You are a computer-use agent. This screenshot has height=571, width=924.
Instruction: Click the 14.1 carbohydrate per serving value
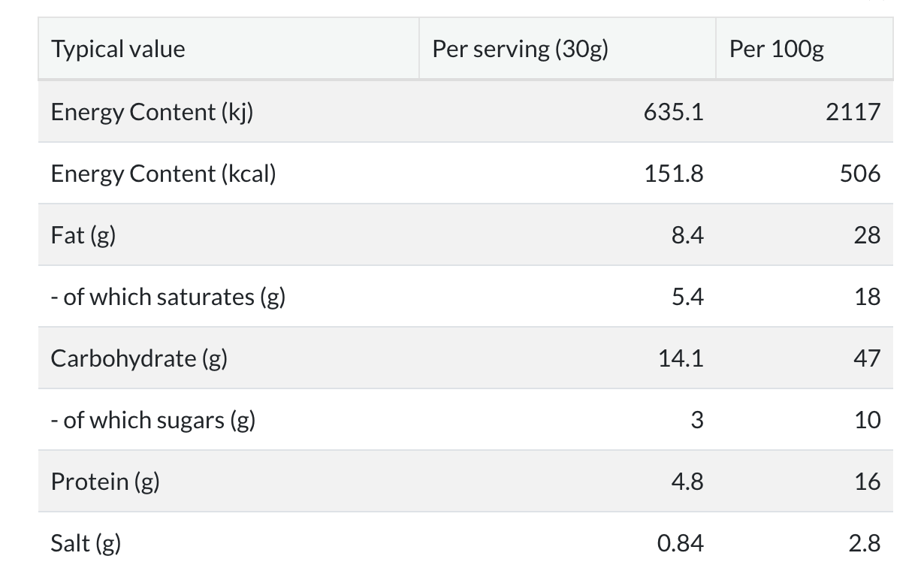click(680, 358)
